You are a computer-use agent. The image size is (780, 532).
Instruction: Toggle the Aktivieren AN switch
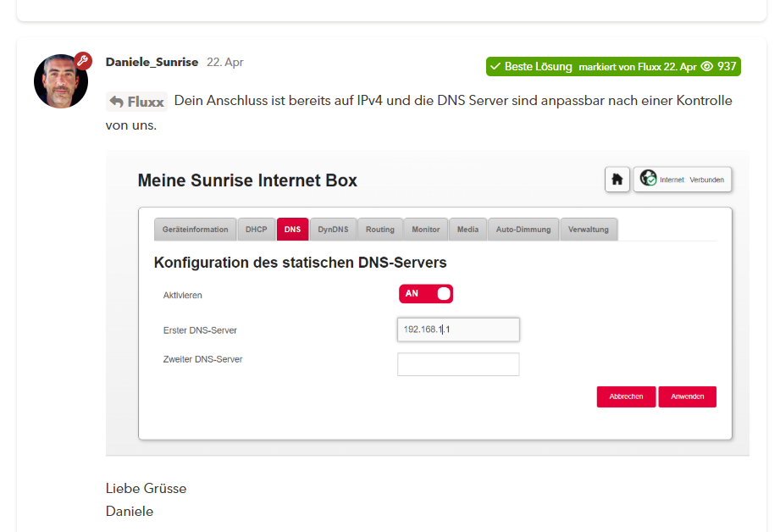pyautogui.click(x=426, y=294)
